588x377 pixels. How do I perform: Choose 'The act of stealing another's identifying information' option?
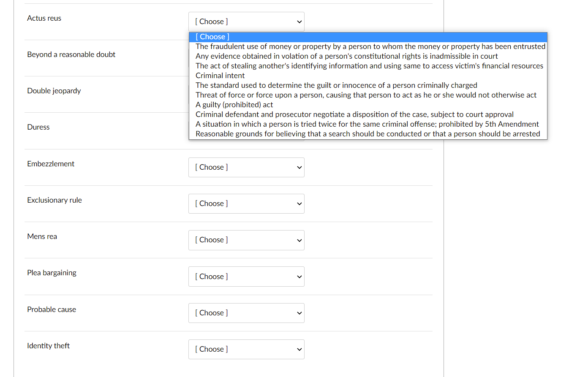coord(368,66)
